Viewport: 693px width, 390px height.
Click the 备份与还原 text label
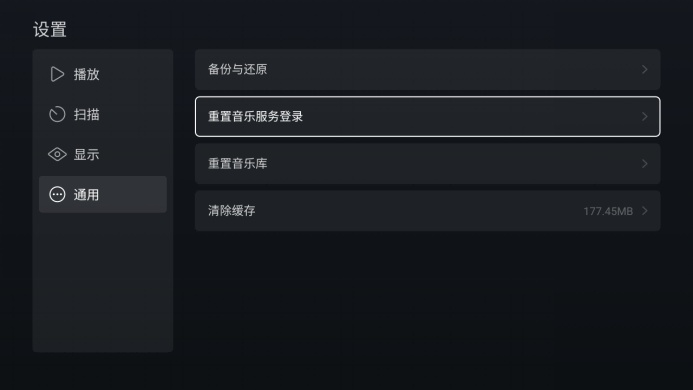(x=238, y=69)
